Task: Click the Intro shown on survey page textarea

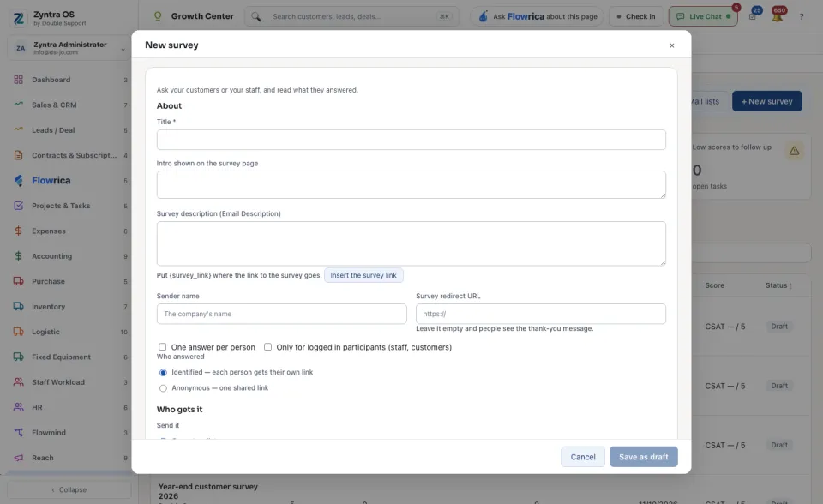Action: [x=411, y=185]
